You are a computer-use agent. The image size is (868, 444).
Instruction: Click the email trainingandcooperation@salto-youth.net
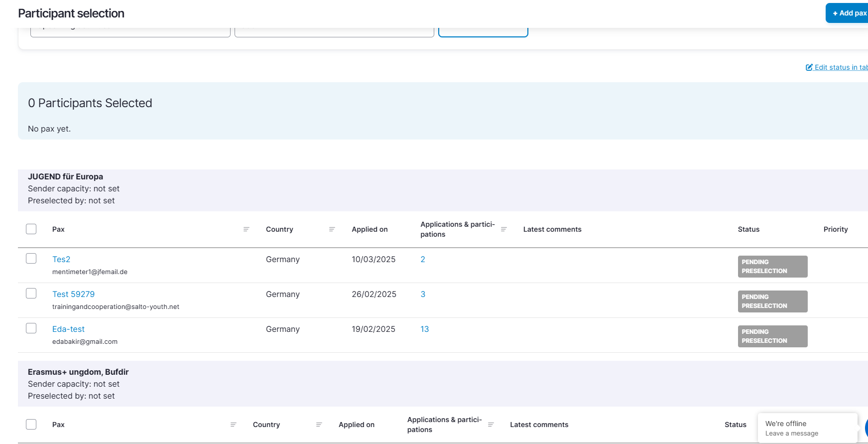coord(116,307)
